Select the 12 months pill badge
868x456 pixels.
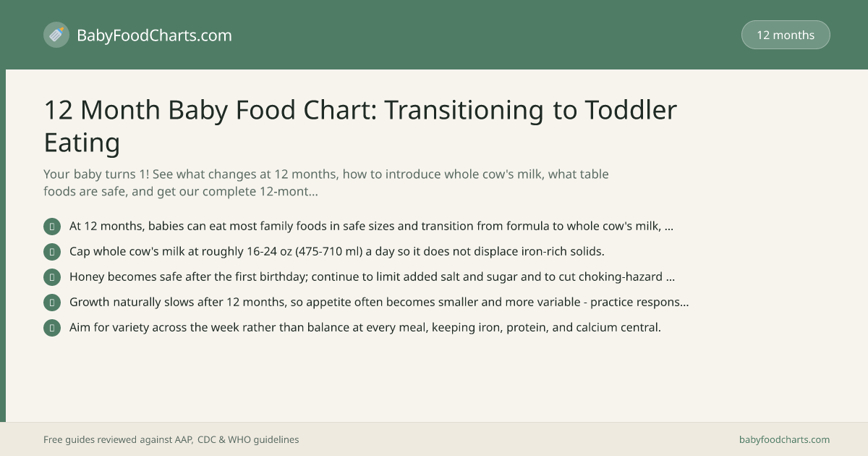click(786, 35)
